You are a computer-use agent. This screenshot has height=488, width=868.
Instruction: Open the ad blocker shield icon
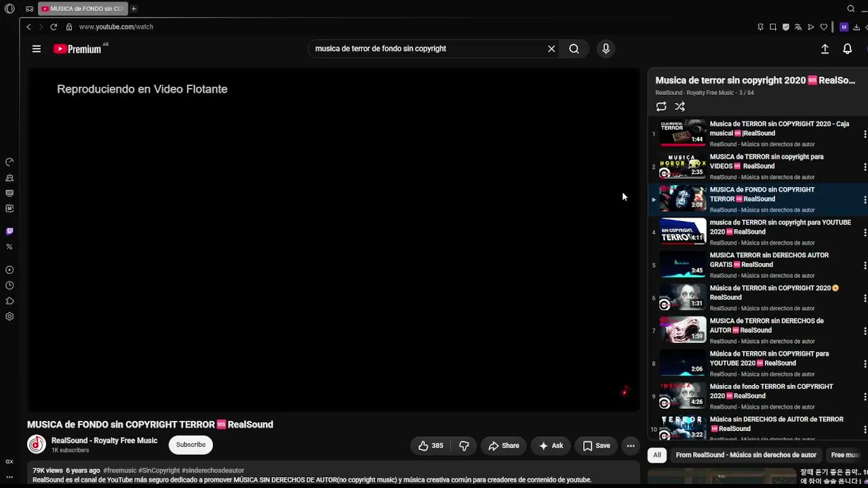coord(786,27)
